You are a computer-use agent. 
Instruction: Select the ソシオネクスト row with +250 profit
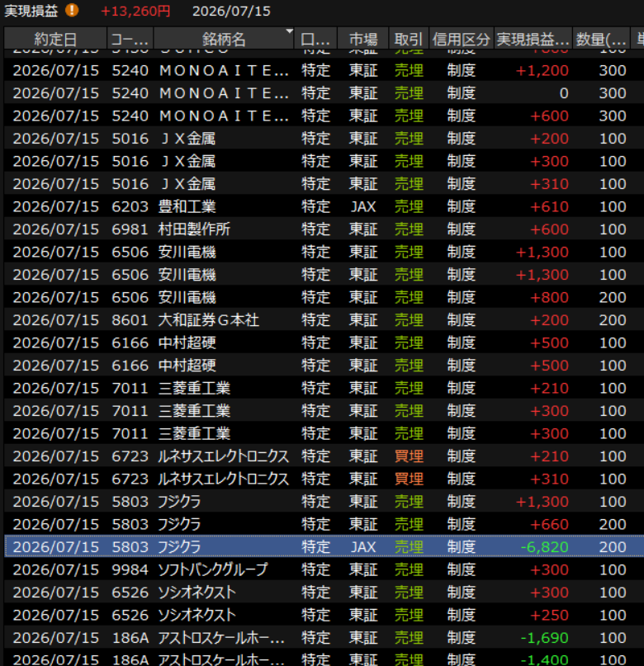pos(324,615)
